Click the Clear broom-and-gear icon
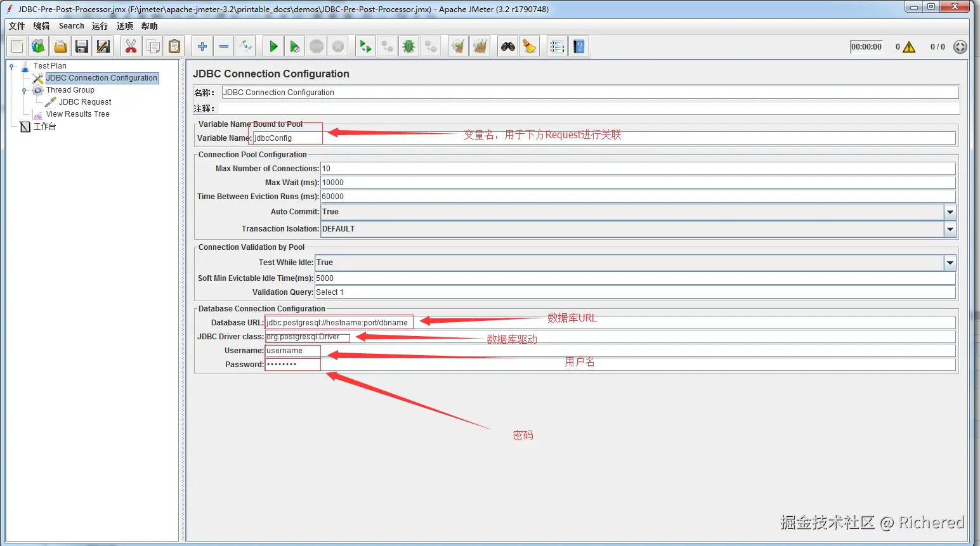This screenshot has height=546, width=980. [458, 46]
